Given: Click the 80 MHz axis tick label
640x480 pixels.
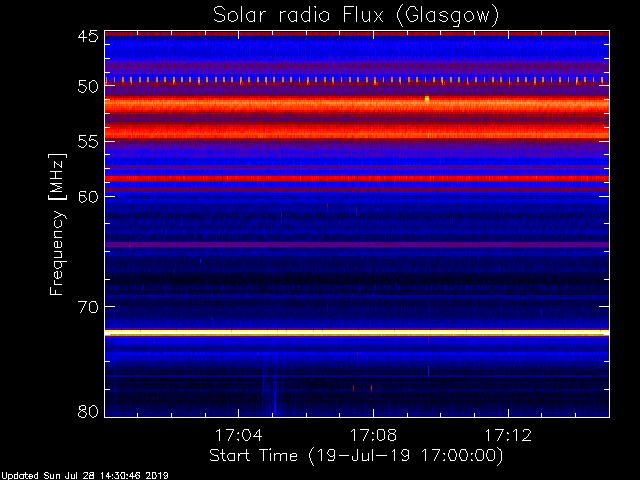Looking at the screenshot, I should pos(88,411).
